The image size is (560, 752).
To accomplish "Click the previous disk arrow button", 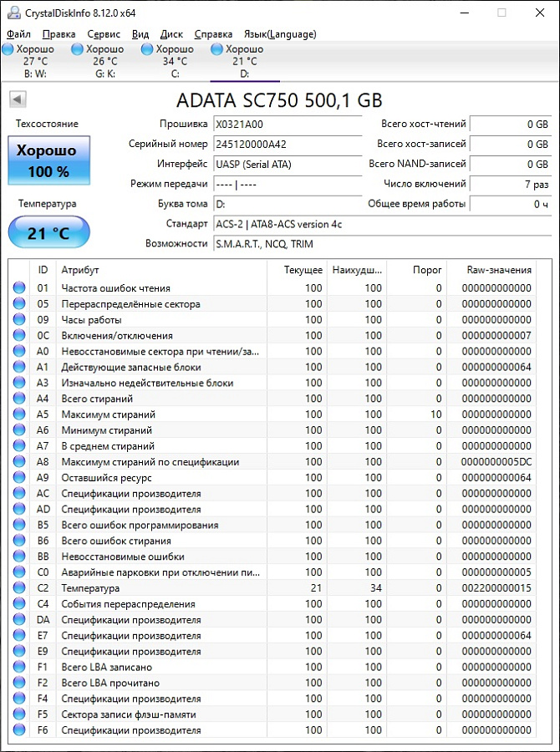I will pos(18,99).
